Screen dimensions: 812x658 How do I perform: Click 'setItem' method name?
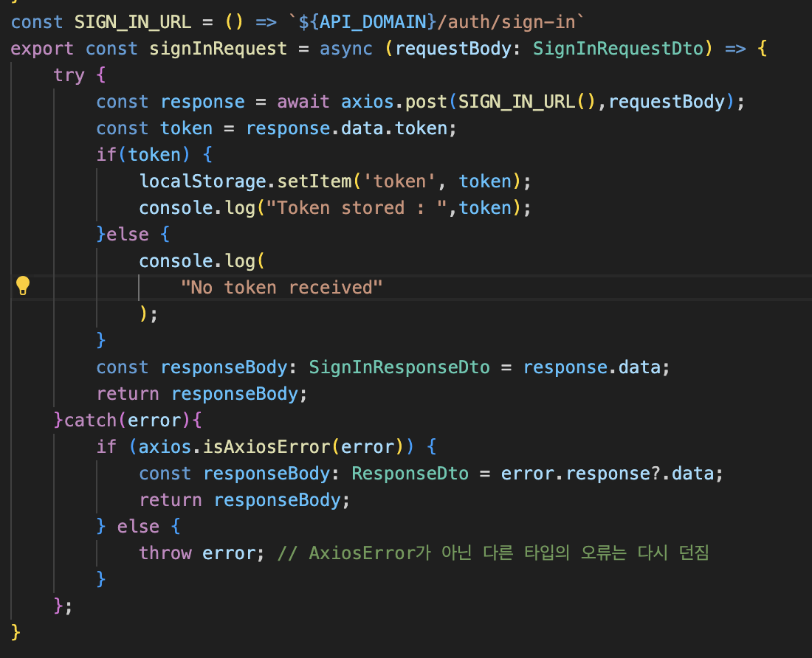click(x=314, y=181)
